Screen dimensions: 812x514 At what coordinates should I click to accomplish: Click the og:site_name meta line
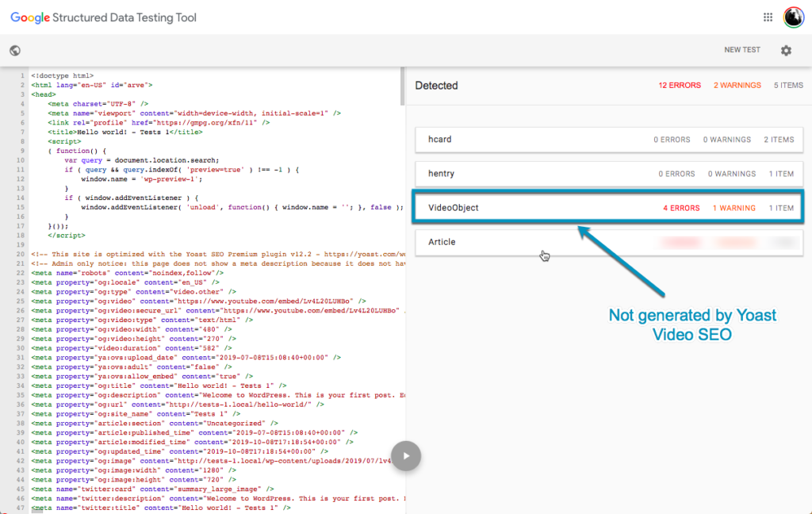pyautogui.click(x=136, y=414)
